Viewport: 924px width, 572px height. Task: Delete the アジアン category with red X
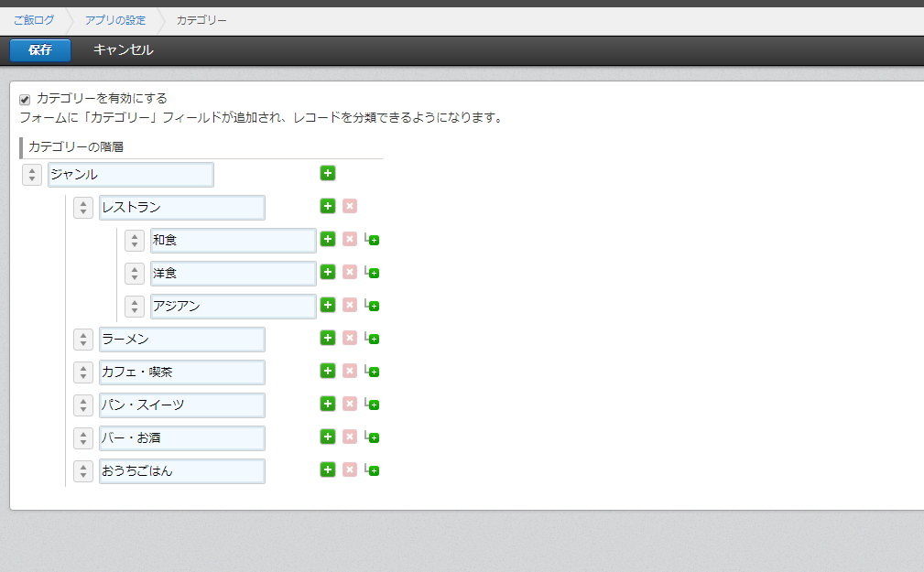pyautogui.click(x=350, y=305)
